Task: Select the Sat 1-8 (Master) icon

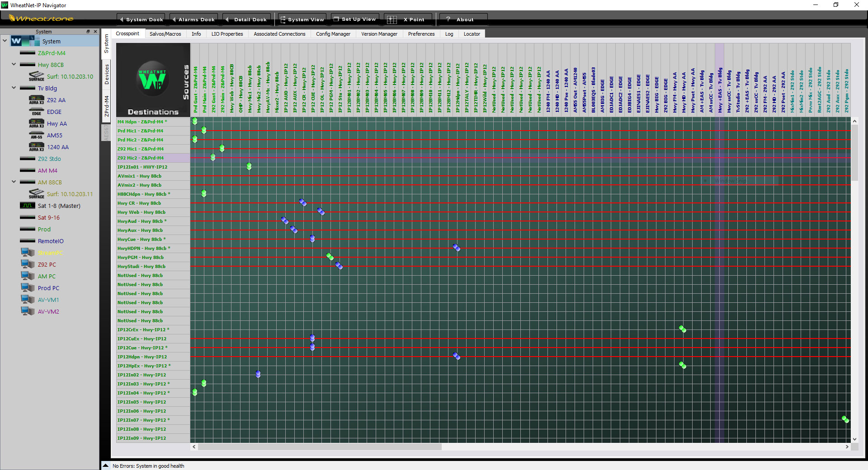Action: pyautogui.click(x=28, y=206)
